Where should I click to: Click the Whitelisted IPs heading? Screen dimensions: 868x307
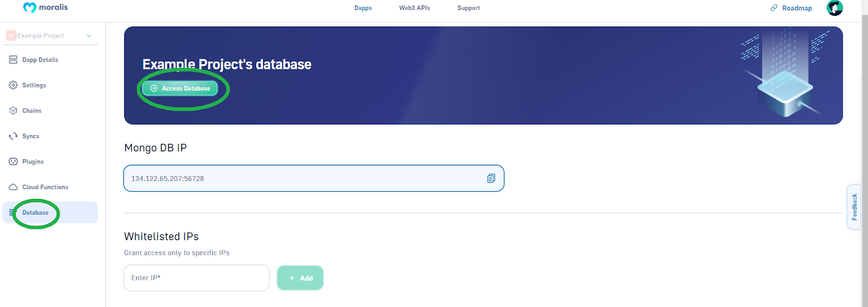(x=161, y=236)
